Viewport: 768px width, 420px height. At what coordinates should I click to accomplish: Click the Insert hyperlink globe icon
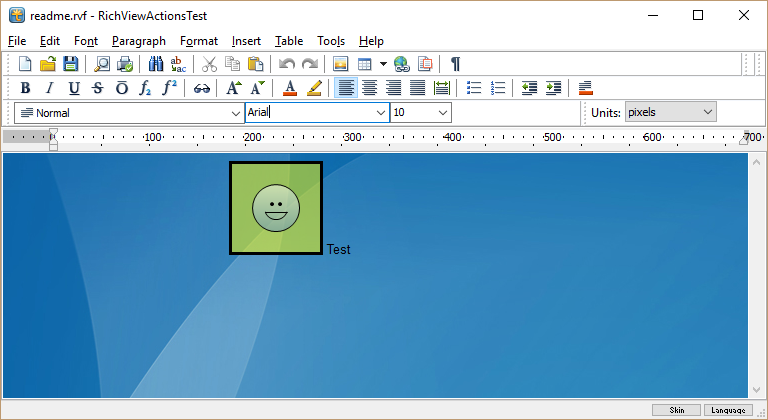(x=402, y=64)
